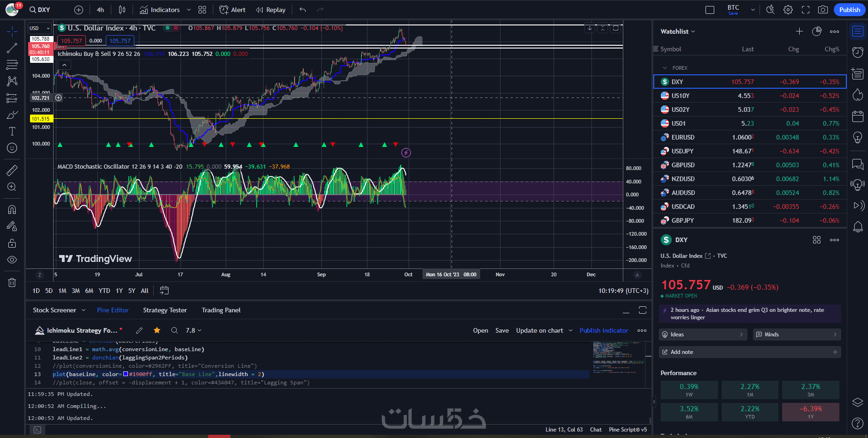Screen dimensions: 868x438
Task: Click the purple lightning event marker
Action: pyautogui.click(x=406, y=152)
